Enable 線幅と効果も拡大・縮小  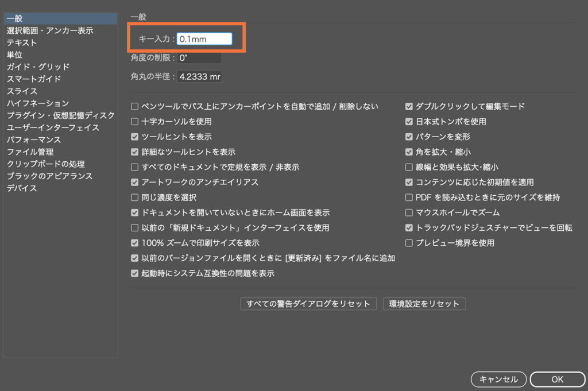(x=409, y=167)
